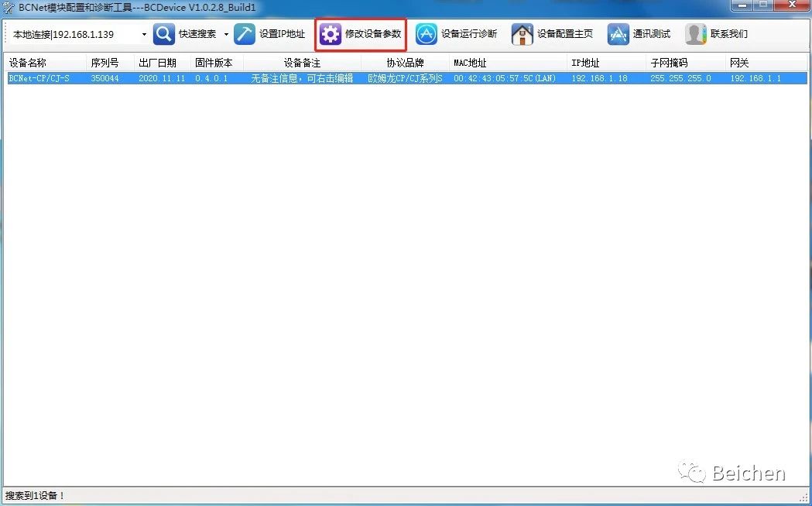Screen dimensions: 812x506
Task: Click factory date 2020.11.11
Action: [x=162, y=79]
